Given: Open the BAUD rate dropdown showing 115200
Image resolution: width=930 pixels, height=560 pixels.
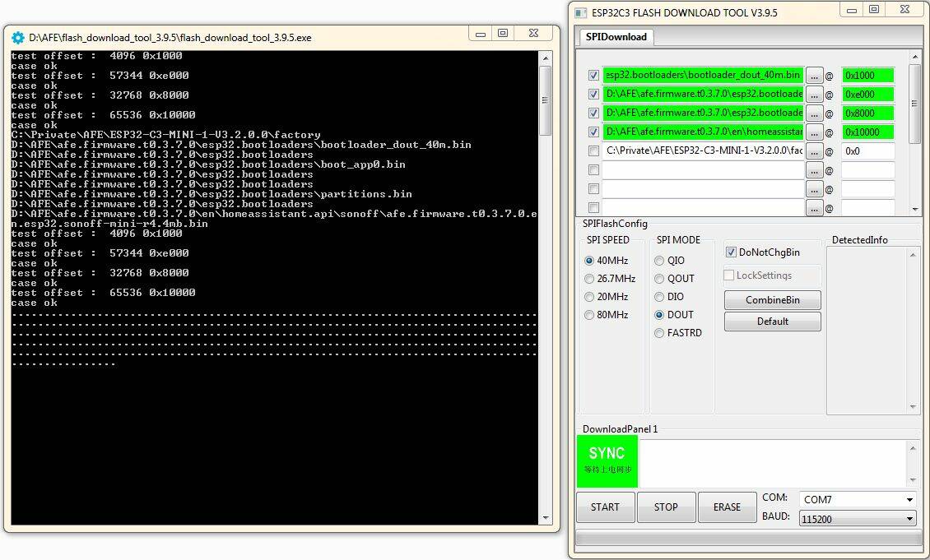Looking at the screenshot, I should point(857,519).
